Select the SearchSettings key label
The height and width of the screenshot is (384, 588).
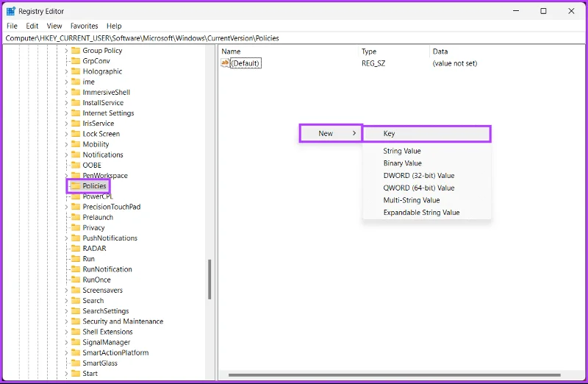(106, 310)
